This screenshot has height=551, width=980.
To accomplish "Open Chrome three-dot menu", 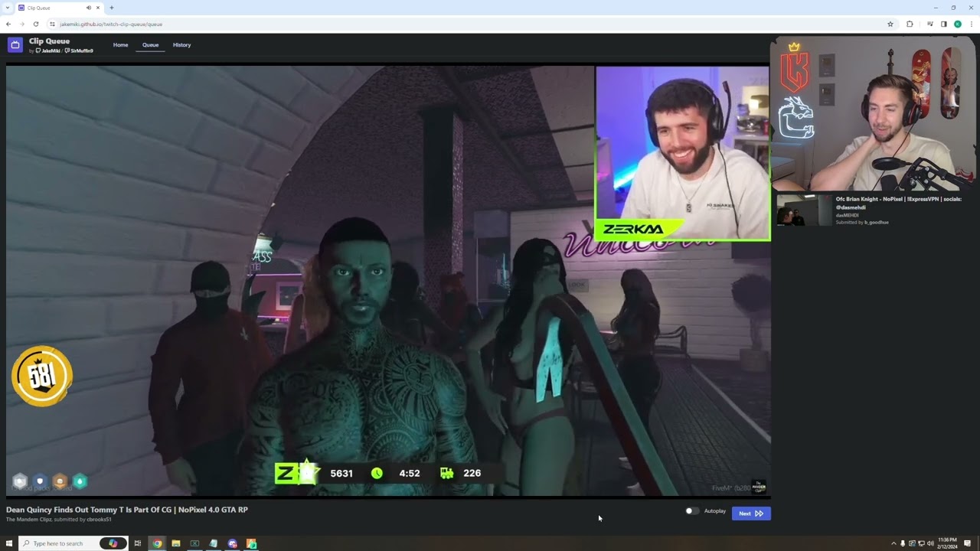I will click(972, 24).
